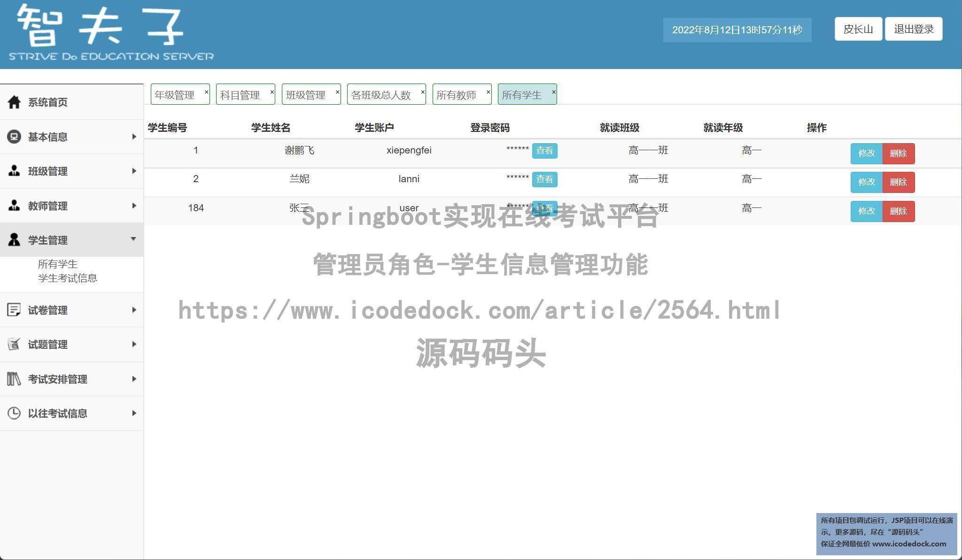
Task: Collapse the 学生管理 menu arrow
Action: coord(133,239)
